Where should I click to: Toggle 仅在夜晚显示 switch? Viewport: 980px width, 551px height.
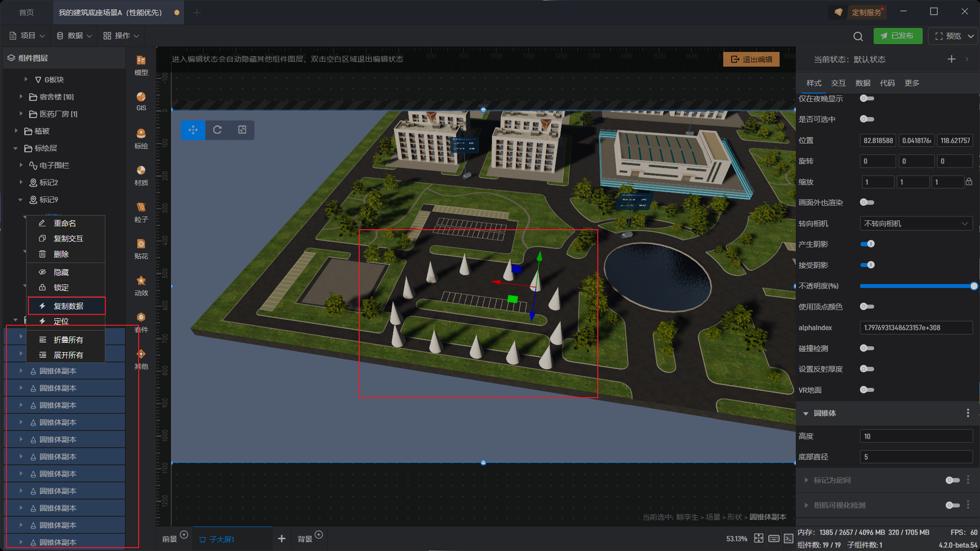[867, 98]
